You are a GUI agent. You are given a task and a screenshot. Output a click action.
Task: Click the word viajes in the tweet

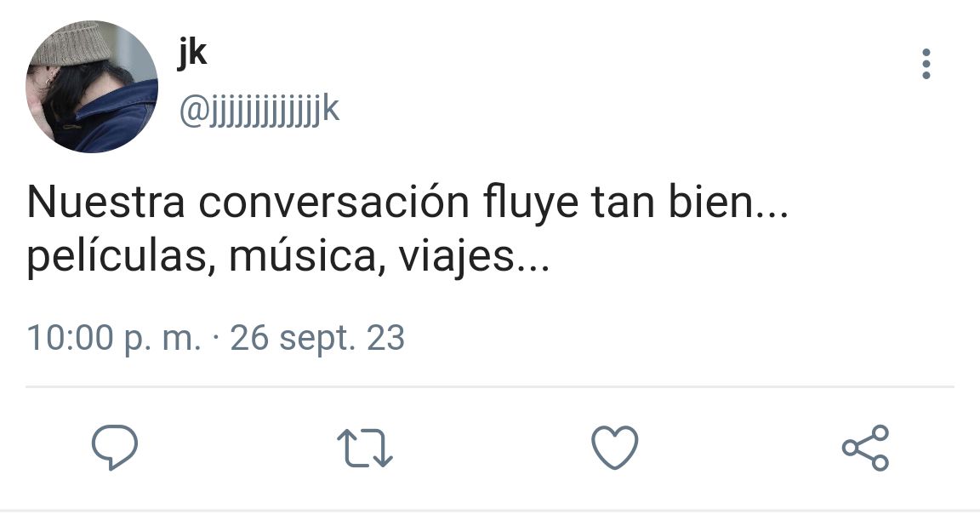coord(456,256)
